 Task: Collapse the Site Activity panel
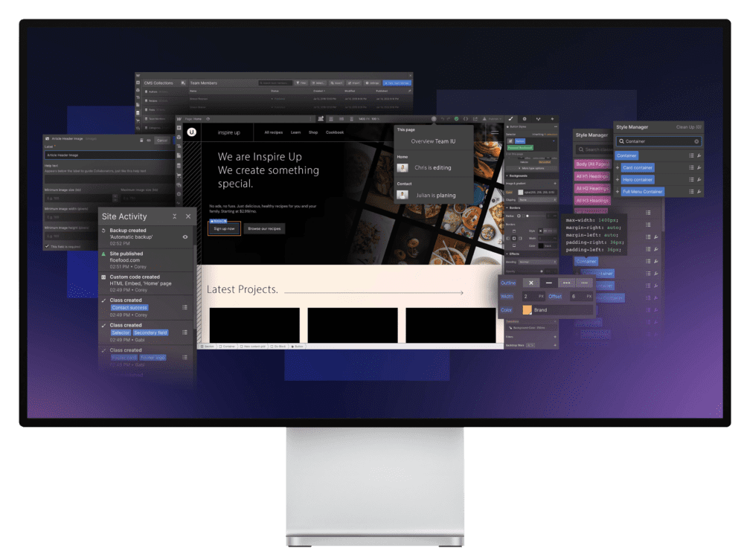[174, 216]
